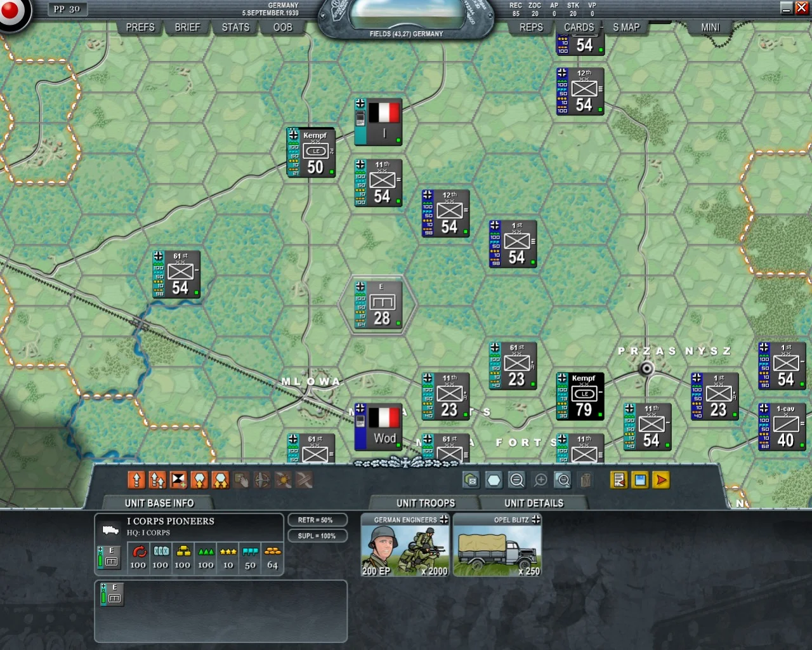The image size is (812, 650).
Task: Click the orange single-hex transfer icon
Action: (x=199, y=480)
